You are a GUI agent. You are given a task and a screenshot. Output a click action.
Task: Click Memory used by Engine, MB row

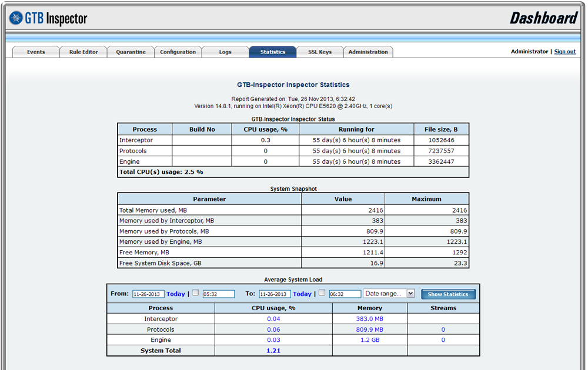pyautogui.click(x=293, y=242)
